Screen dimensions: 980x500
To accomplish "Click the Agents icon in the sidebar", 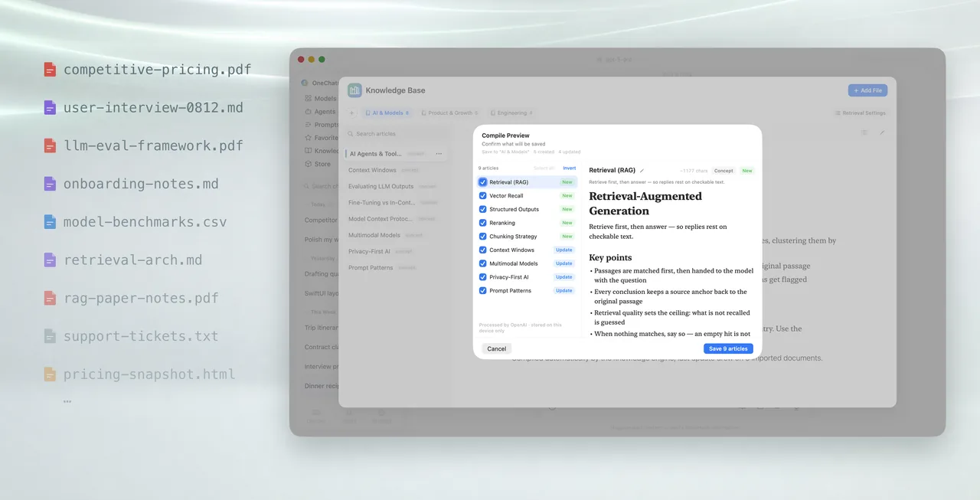I will (308, 112).
